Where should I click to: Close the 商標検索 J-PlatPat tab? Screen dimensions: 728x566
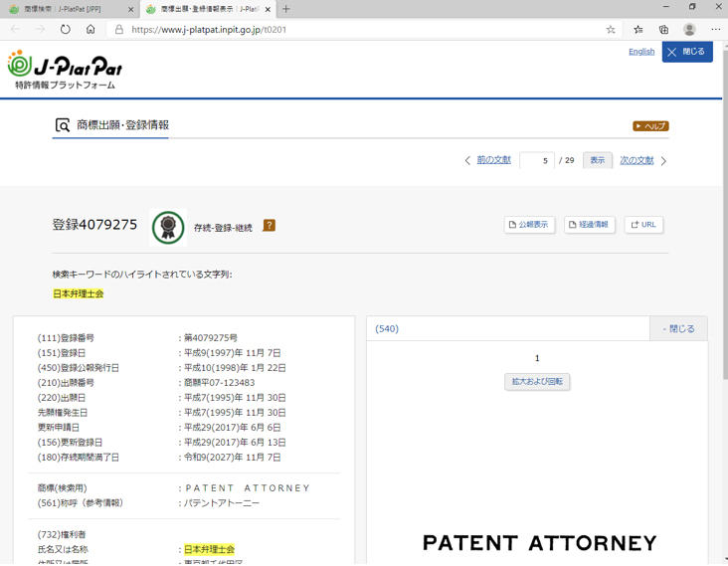pyautogui.click(x=130, y=9)
